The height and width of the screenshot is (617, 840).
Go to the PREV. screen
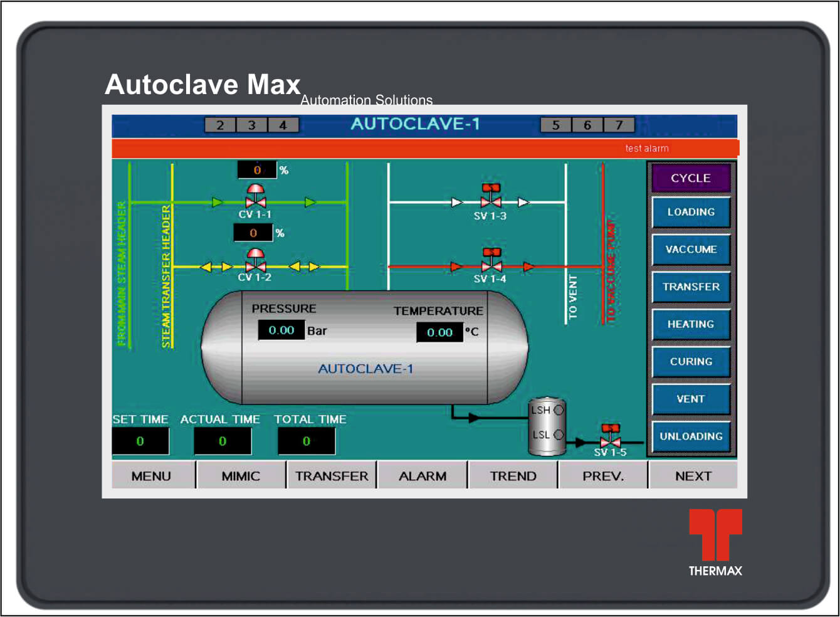[603, 476]
